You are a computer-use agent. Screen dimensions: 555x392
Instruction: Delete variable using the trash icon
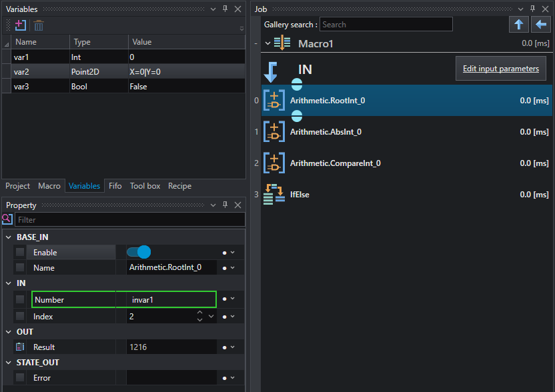[39, 25]
